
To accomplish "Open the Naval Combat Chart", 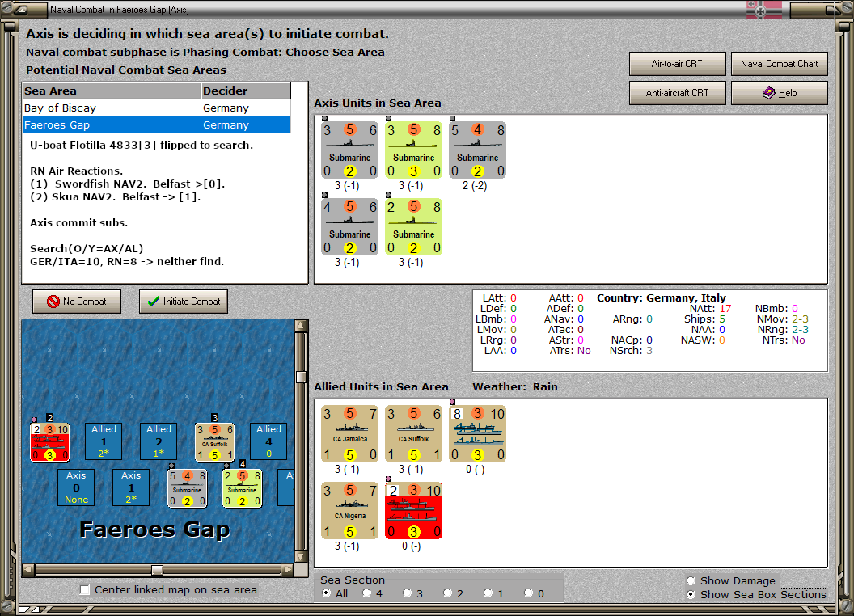I will [780, 64].
